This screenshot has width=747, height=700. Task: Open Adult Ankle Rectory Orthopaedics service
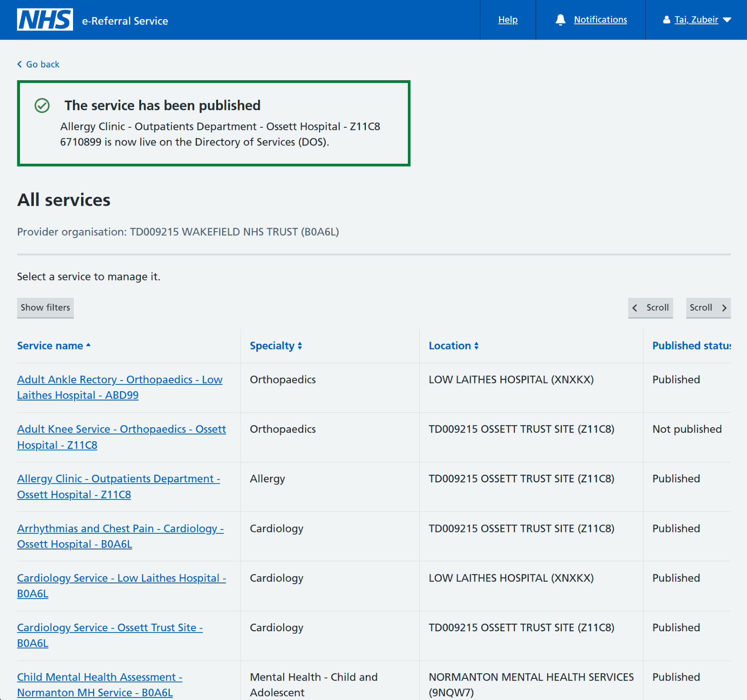[120, 387]
